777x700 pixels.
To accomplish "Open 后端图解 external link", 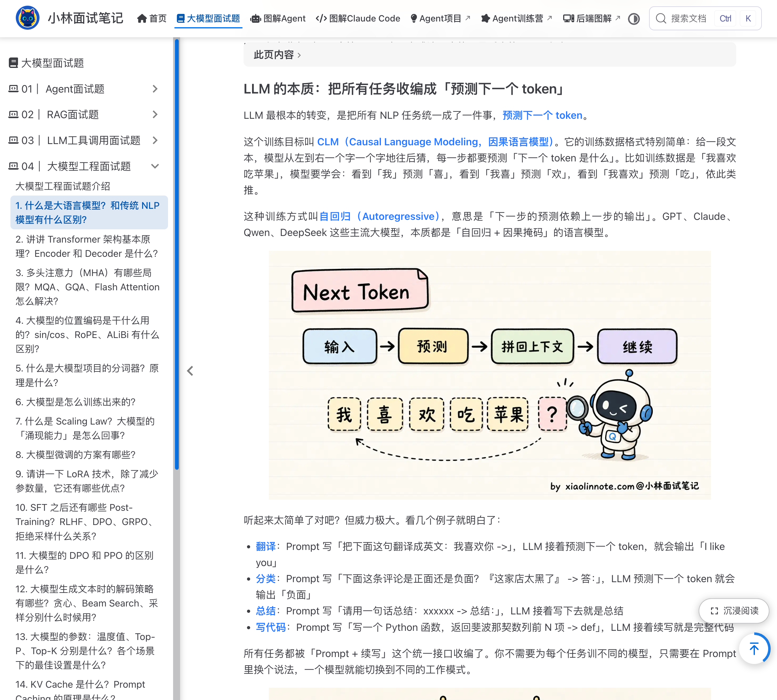I will (592, 18).
